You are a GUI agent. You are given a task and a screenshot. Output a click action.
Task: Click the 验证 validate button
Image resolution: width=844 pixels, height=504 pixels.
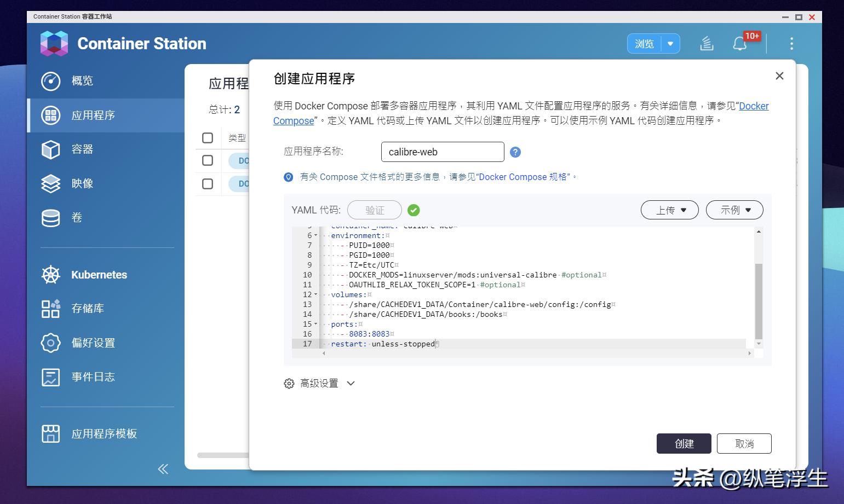click(375, 210)
